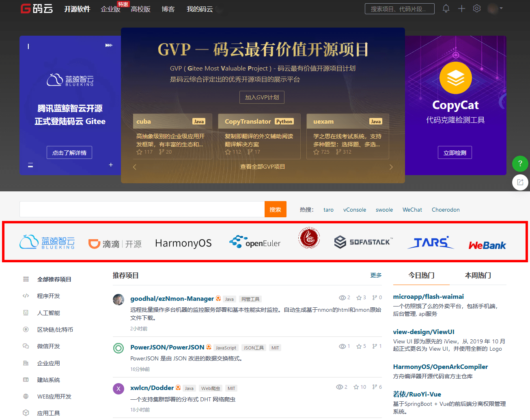Click hot search term vConsole
The image size is (530, 420).
point(355,210)
